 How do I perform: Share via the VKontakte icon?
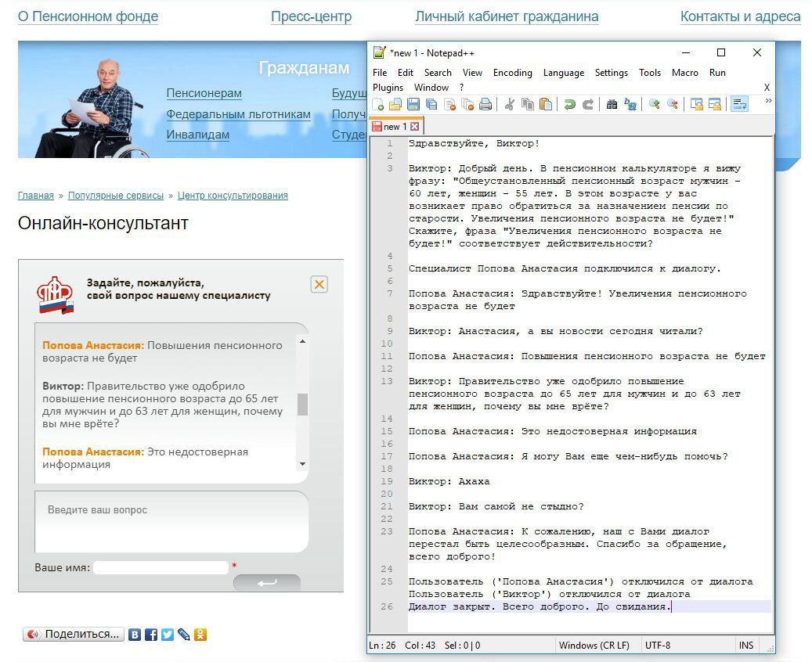(135, 635)
